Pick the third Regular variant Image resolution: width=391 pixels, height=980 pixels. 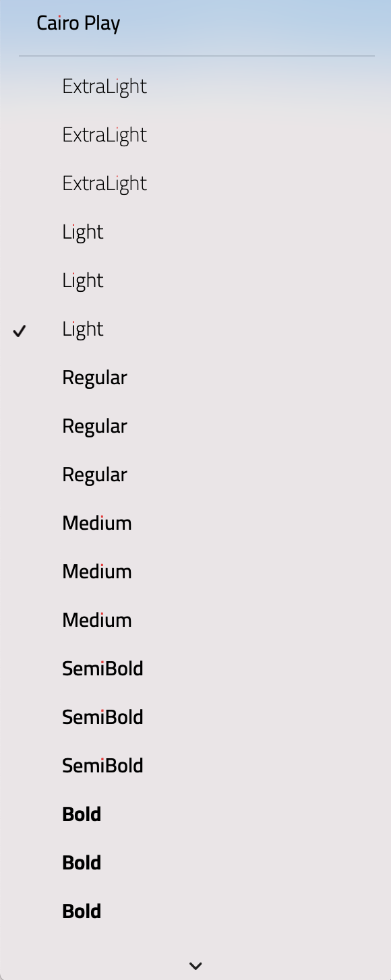94,474
